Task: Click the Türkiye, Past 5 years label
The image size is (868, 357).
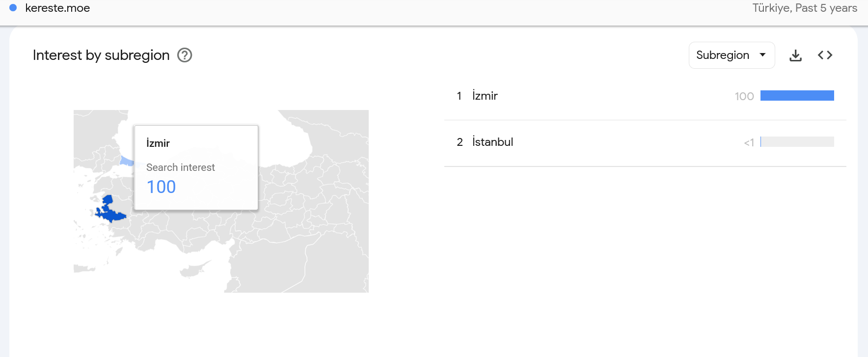Action: coord(805,8)
